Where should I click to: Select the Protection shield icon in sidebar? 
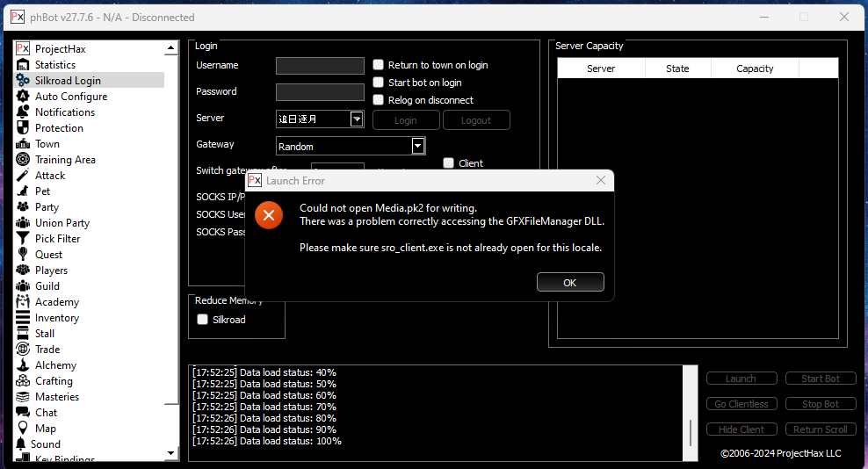[23, 128]
